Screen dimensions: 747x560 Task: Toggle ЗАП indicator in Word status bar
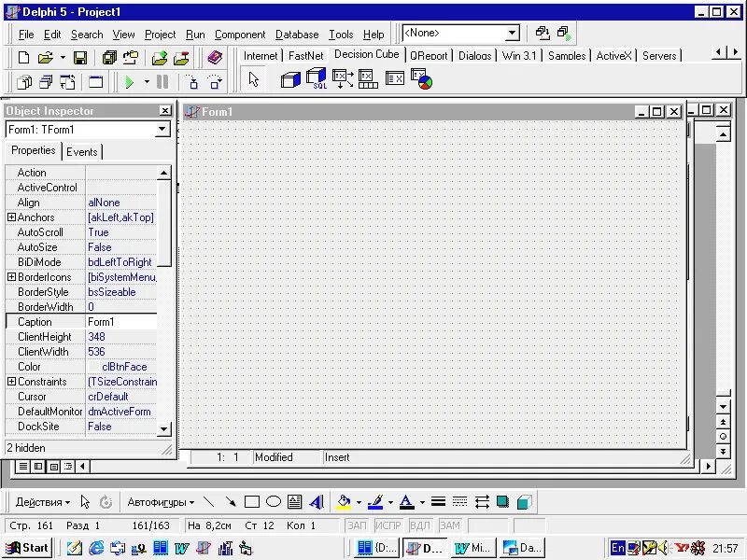pyautogui.click(x=357, y=525)
